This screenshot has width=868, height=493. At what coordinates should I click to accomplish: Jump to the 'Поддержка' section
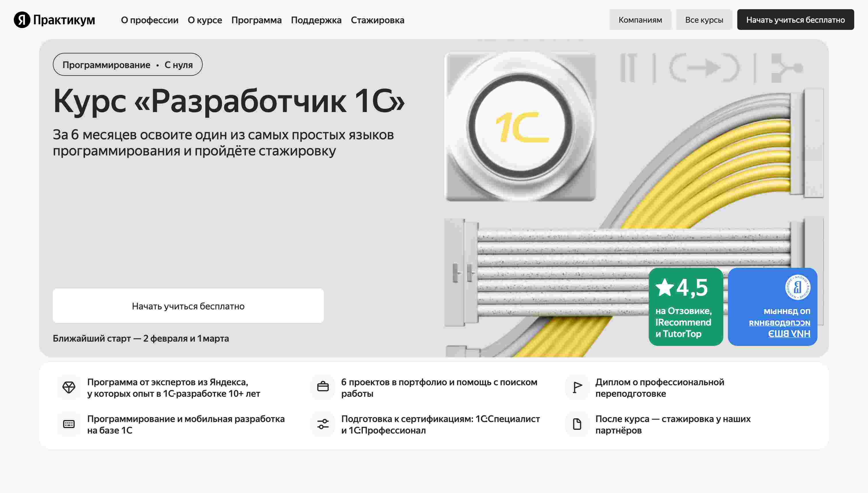pyautogui.click(x=316, y=20)
